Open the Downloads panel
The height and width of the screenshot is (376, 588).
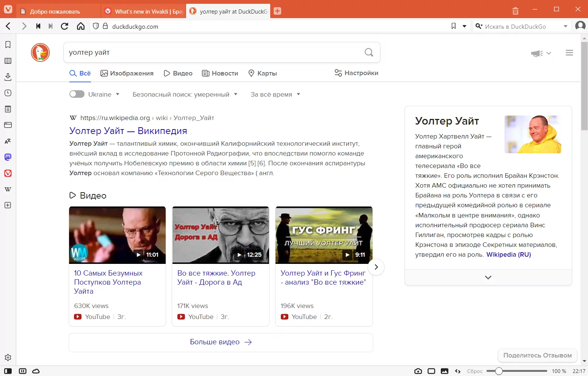click(8, 77)
